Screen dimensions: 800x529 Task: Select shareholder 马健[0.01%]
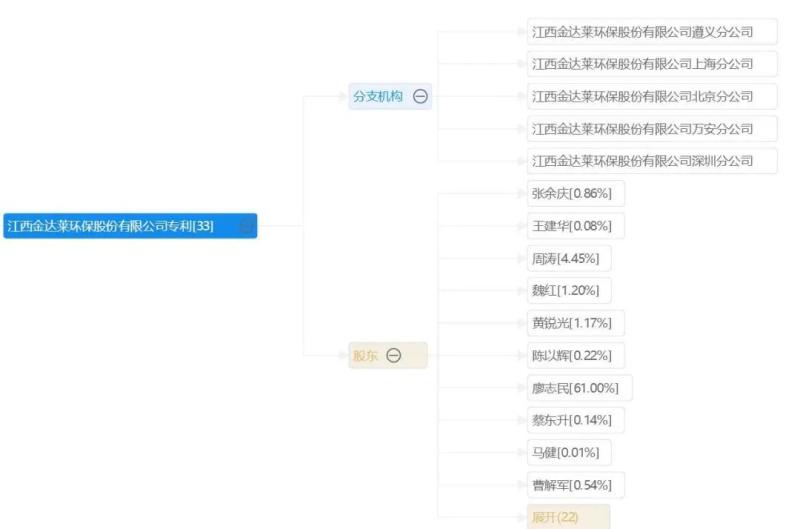point(569,452)
